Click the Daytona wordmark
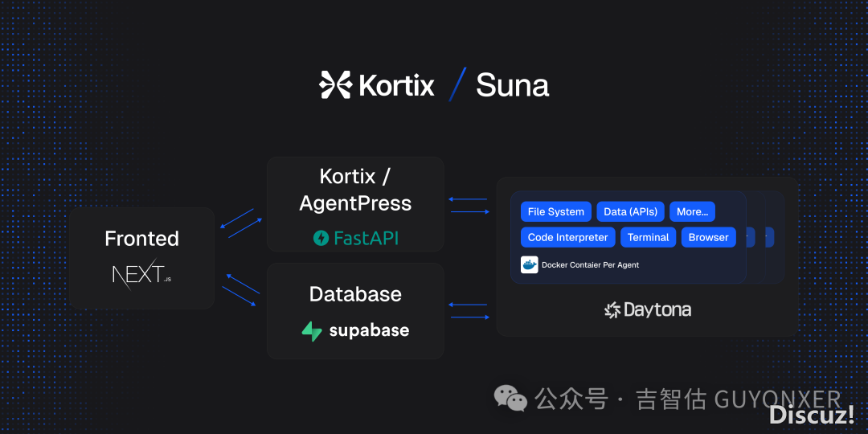 pyautogui.click(x=657, y=310)
